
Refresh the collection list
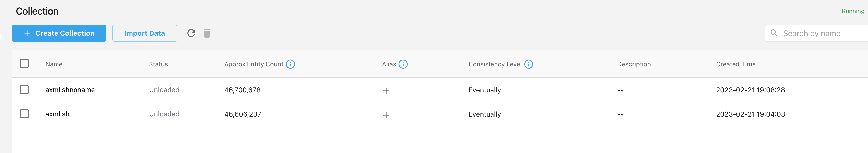tap(191, 33)
